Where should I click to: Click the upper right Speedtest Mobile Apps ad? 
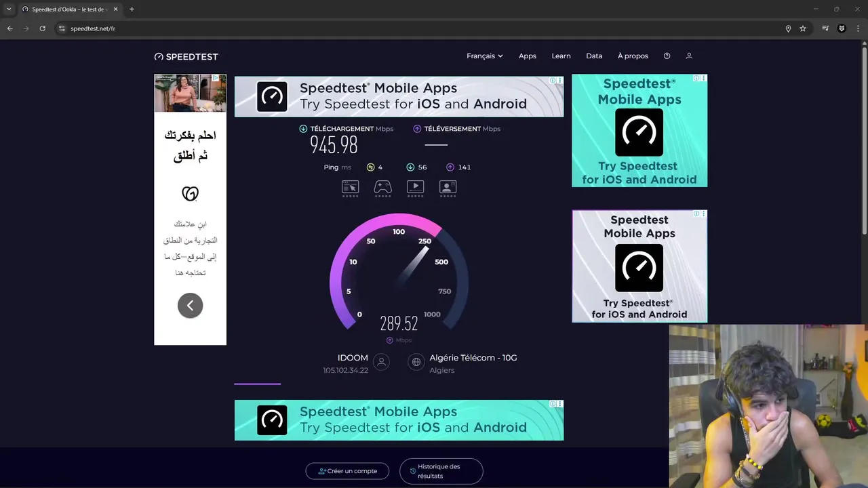639,131
